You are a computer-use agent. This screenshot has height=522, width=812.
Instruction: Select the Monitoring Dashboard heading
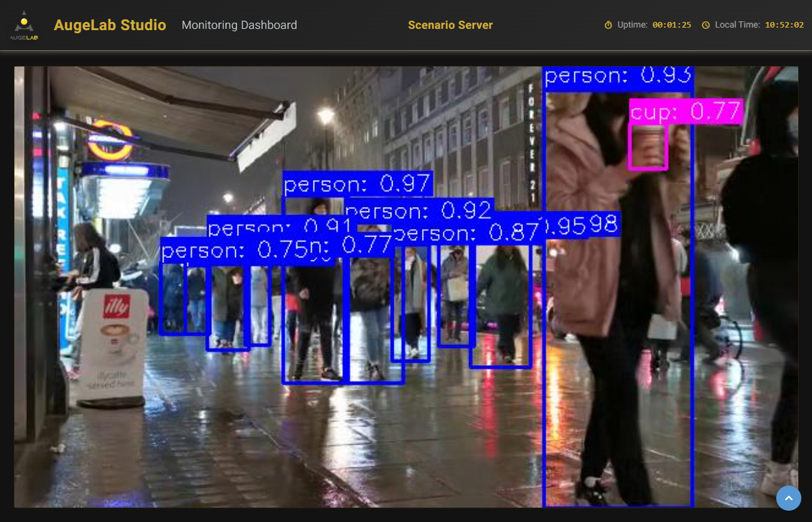pos(239,25)
